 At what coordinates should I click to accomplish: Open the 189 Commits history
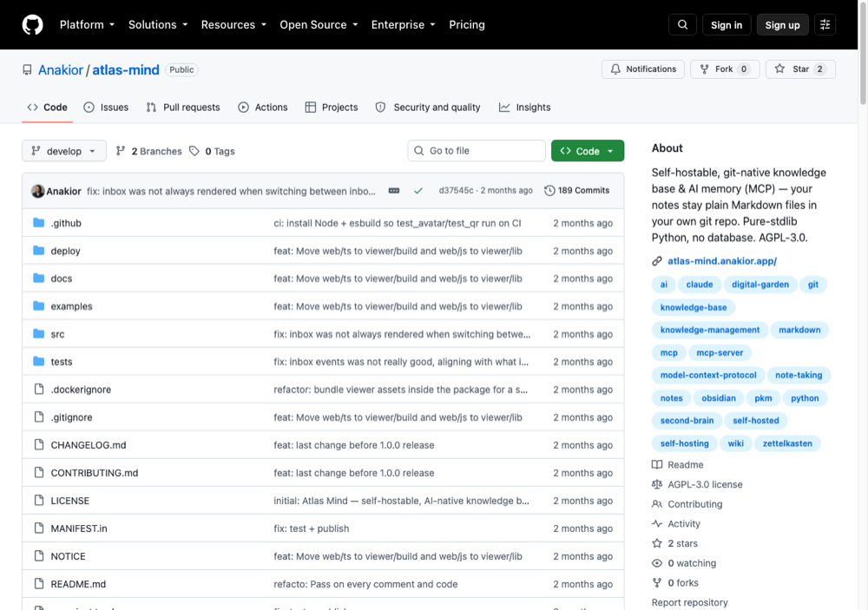(x=577, y=190)
